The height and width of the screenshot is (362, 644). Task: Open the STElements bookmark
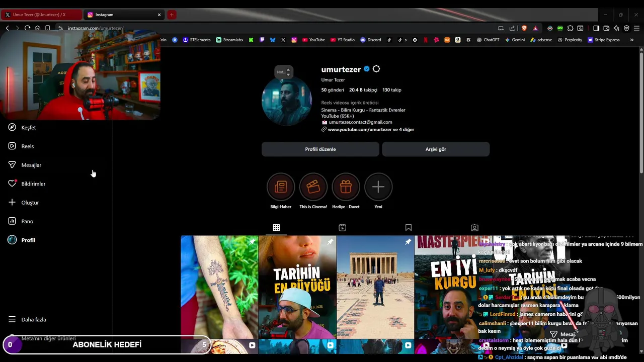pos(197,40)
